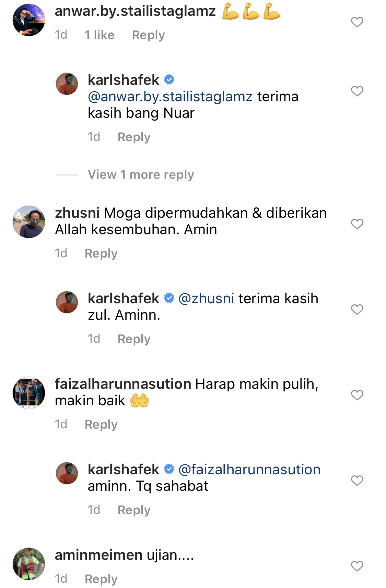Open faizalharunnasution's profile avatar
Screen dimensions: 386x588
tap(29, 393)
